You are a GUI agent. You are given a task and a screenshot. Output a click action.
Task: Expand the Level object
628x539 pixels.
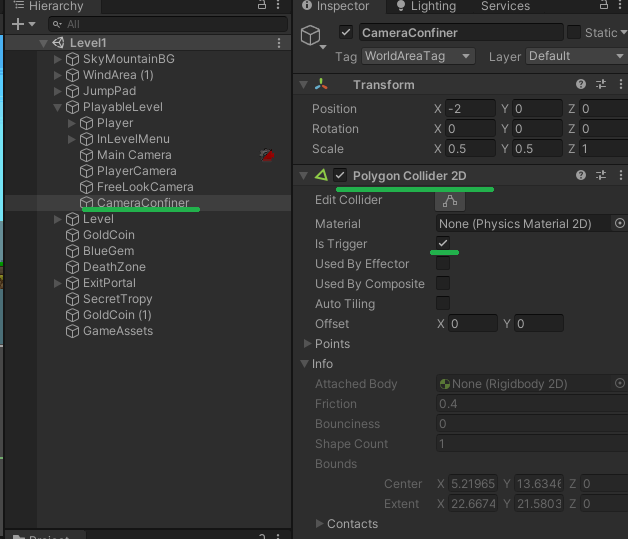click(57, 219)
